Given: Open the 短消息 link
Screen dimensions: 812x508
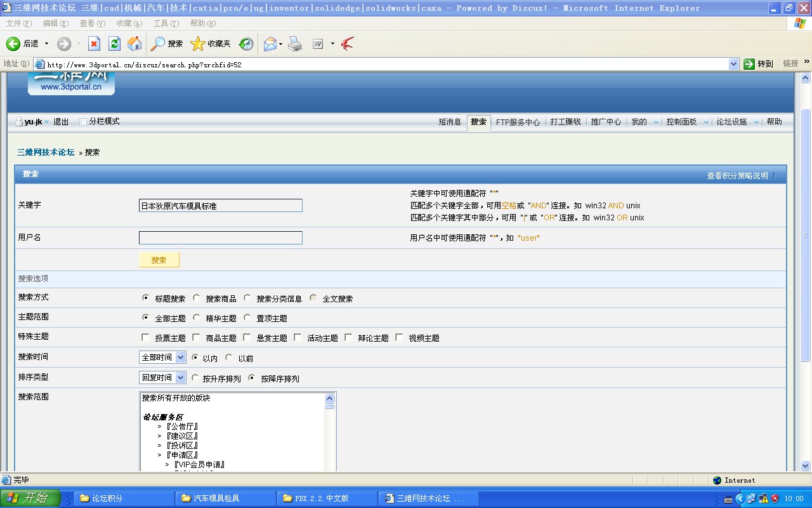Looking at the screenshot, I should (x=450, y=122).
